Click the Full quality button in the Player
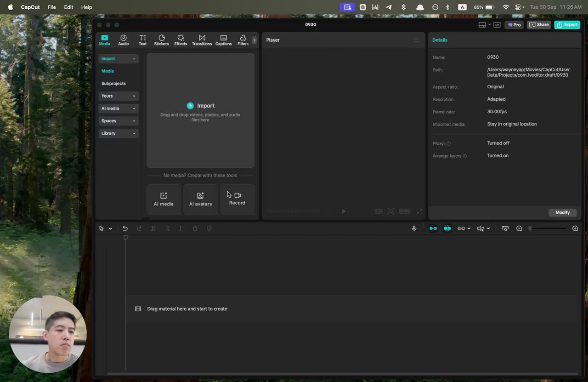This screenshot has width=588, height=382. coord(379,211)
